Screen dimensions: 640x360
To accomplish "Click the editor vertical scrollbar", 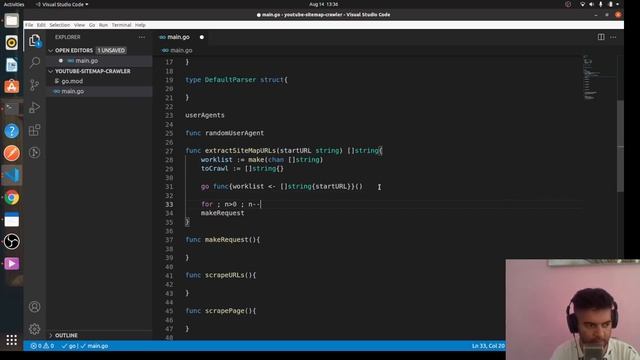I will click(x=620, y=146).
